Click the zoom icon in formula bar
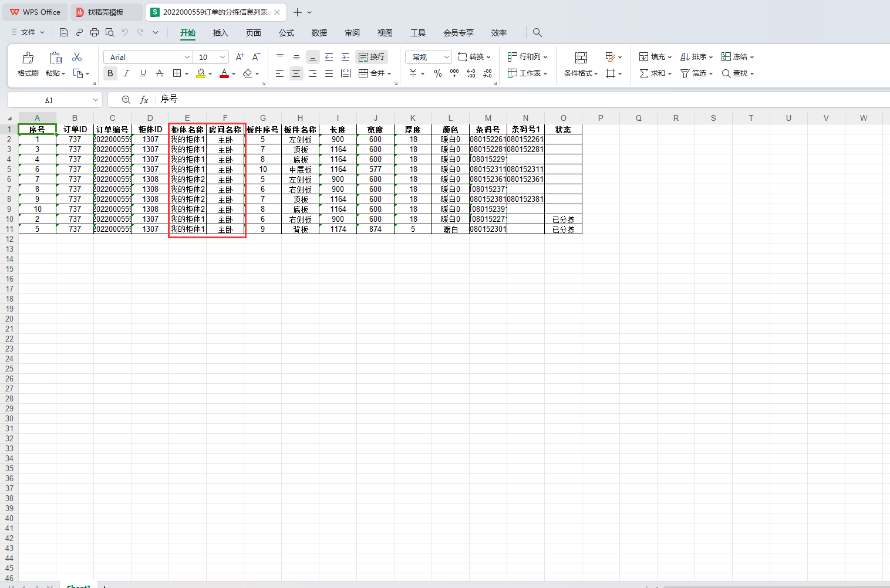Viewport: 890px width, 588px height. click(126, 100)
